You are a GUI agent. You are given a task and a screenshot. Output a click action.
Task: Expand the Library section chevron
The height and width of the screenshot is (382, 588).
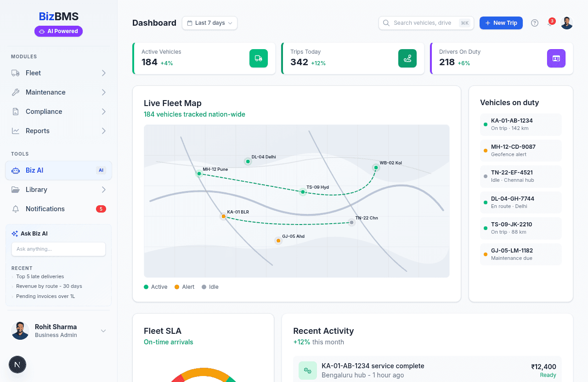pyautogui.click(x=103, y=190)
